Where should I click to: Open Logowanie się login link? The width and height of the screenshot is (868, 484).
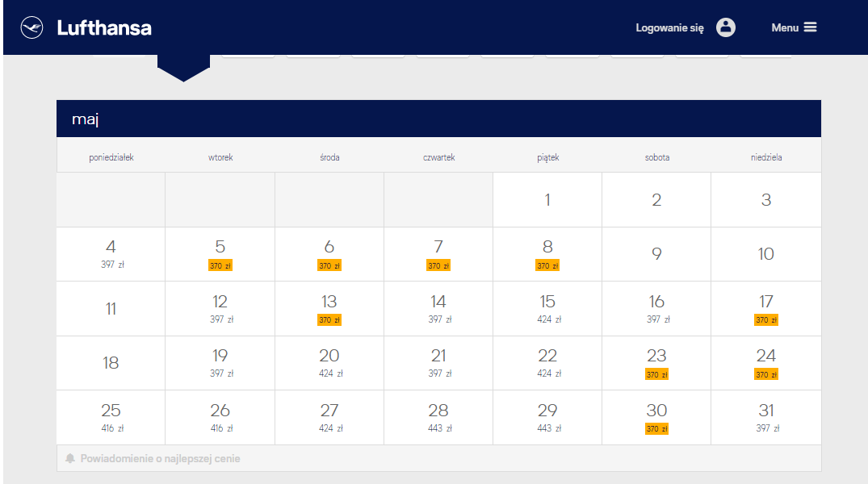[670, 27]
